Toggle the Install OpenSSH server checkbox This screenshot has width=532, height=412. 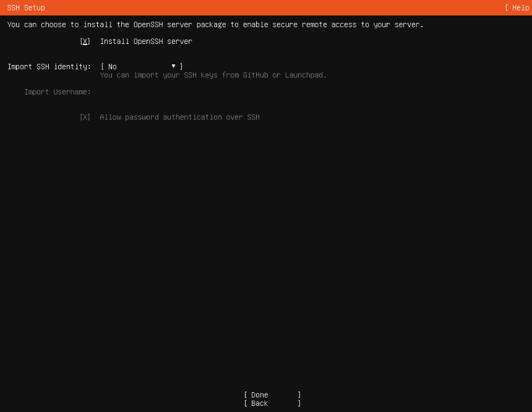[85, 41]
